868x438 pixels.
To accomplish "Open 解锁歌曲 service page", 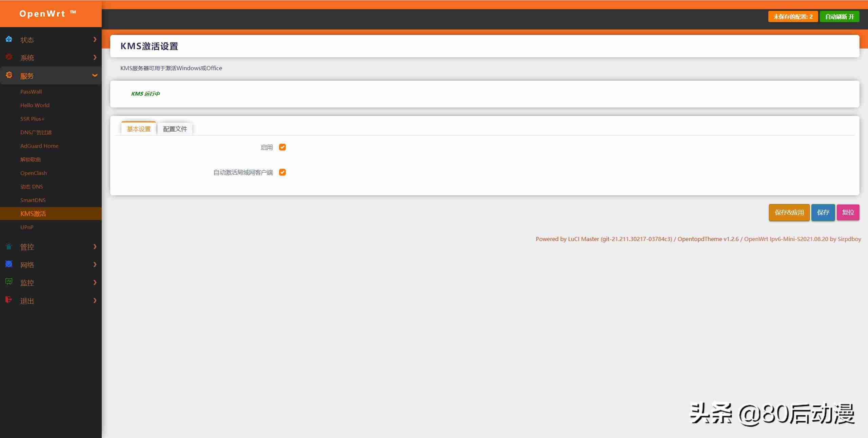I will (x=30, y=159).
